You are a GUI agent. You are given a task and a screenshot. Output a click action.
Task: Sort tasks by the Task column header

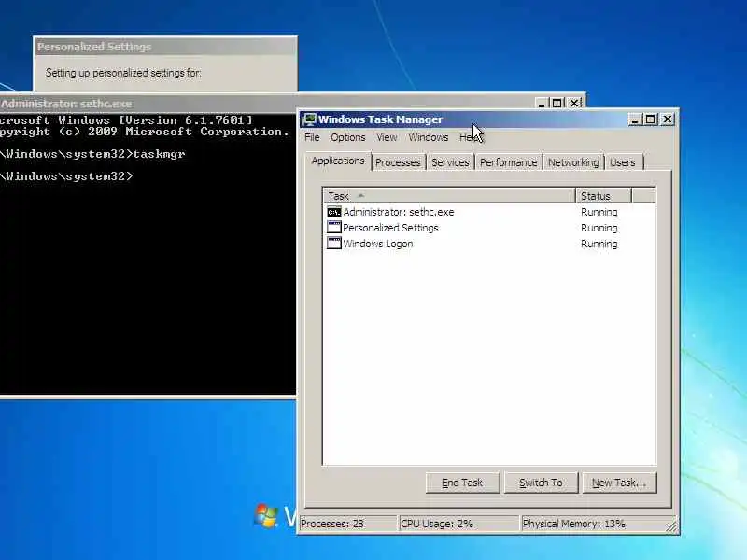[449, 196]
